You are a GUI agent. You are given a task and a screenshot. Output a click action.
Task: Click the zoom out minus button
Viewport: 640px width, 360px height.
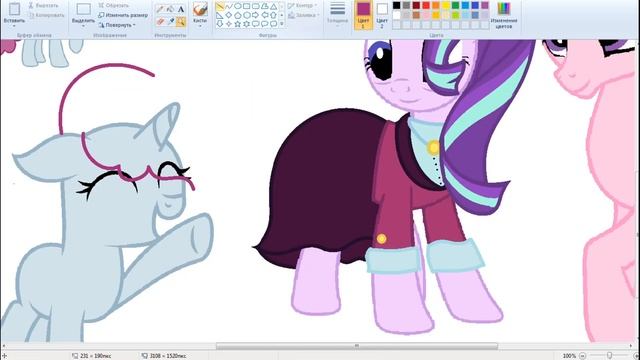583,356
